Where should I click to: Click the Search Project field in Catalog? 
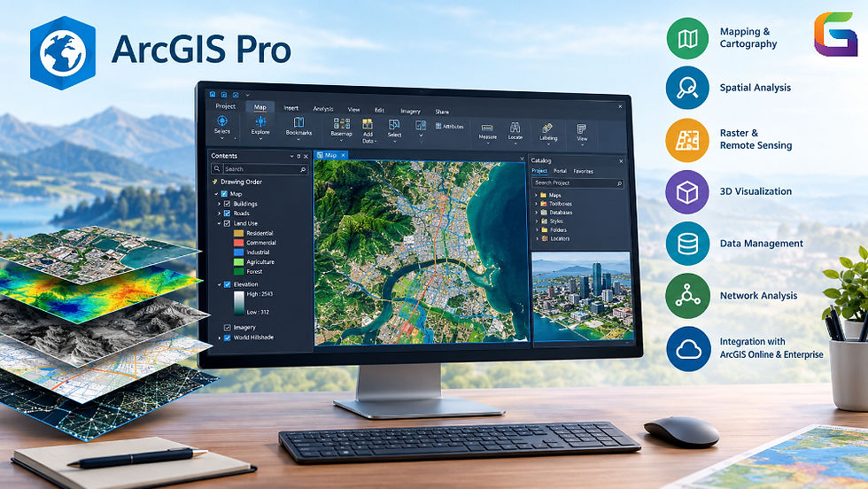577,182
